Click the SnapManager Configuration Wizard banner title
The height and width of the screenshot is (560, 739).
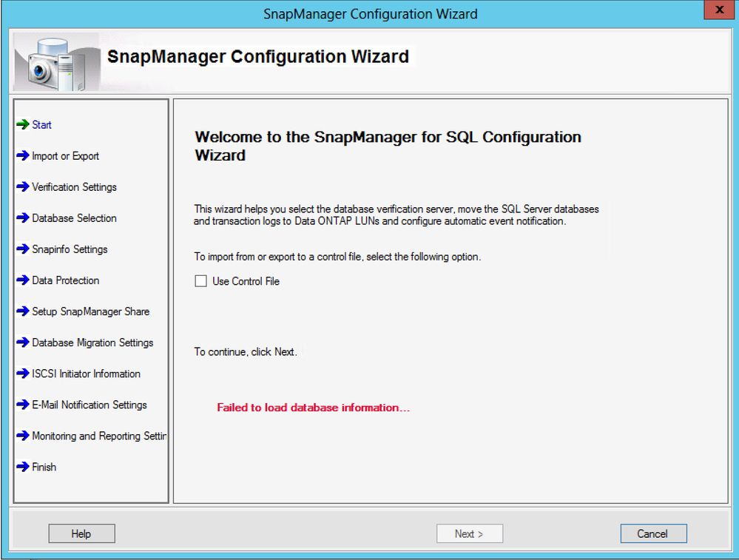pos(258,56)
